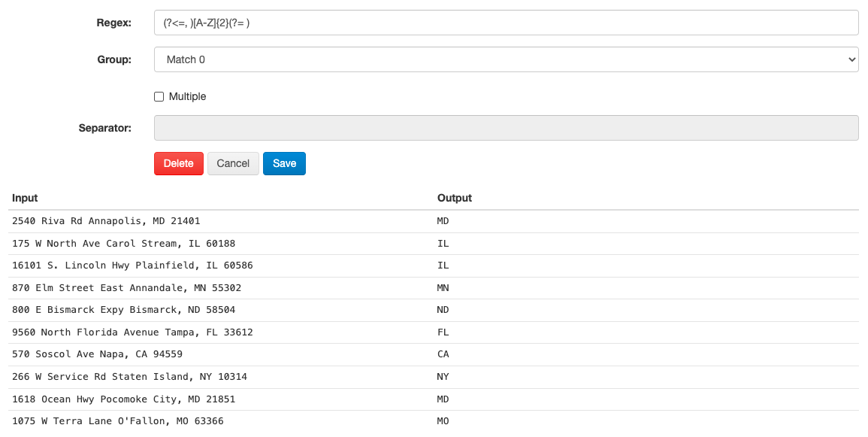Image resolution: width=868 pixels, height=437 pixels.
Task: Click the greyed-out Separator field
Action: click(x=505, y=128)
